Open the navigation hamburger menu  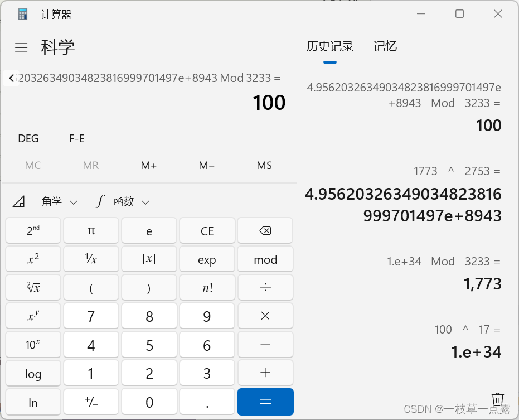[x=21, y=47]
